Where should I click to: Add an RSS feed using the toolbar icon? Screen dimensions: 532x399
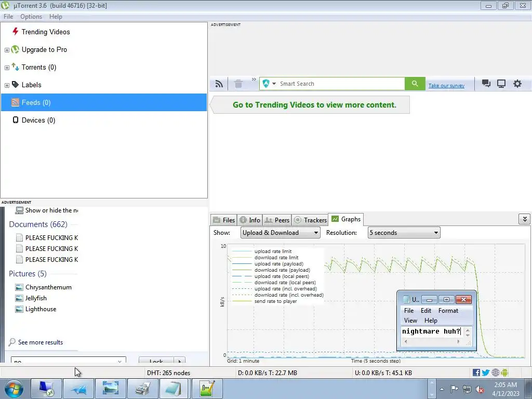pos(219,84)
